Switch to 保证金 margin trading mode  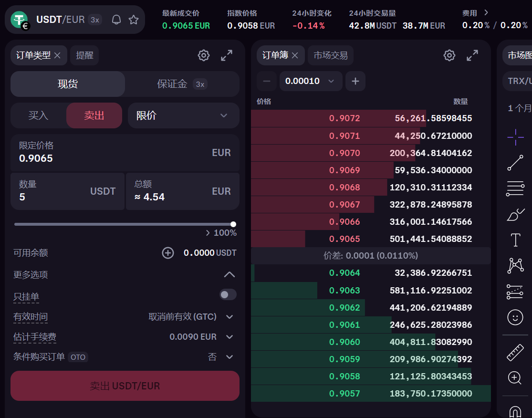181,84
